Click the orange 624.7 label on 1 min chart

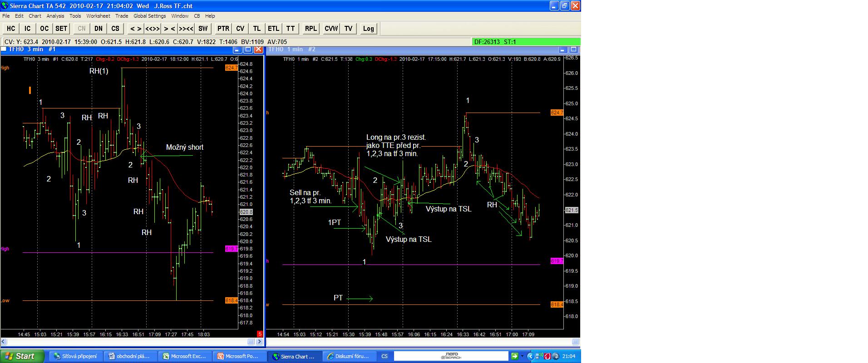(557, 113)
